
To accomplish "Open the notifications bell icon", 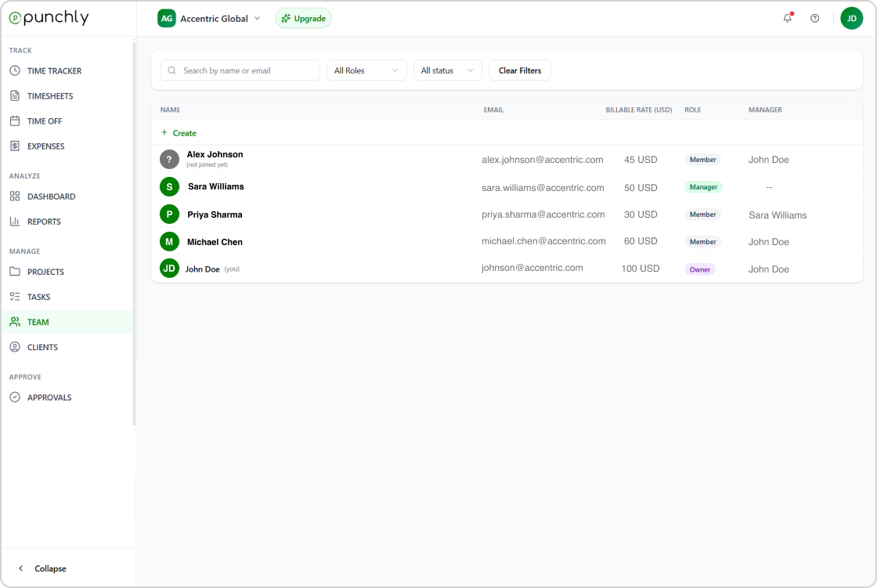I will [788, 18].
